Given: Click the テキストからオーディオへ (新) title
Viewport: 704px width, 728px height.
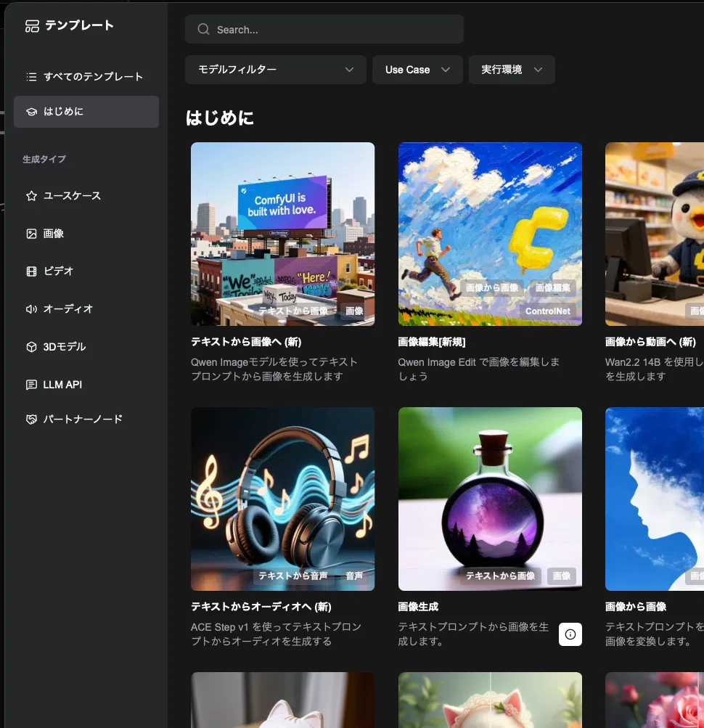Looking at the screenshot, I should (x=261, y=607).
